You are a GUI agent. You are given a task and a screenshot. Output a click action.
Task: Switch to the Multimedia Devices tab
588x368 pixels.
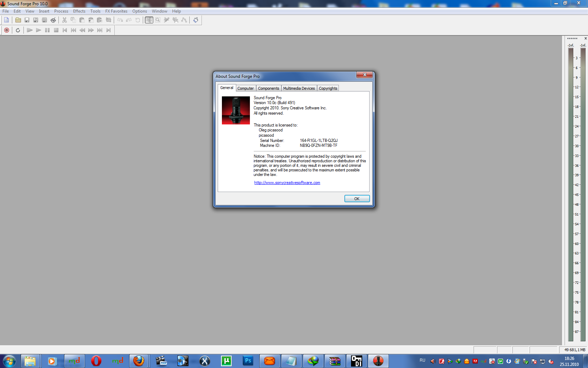tap(299, 88)
